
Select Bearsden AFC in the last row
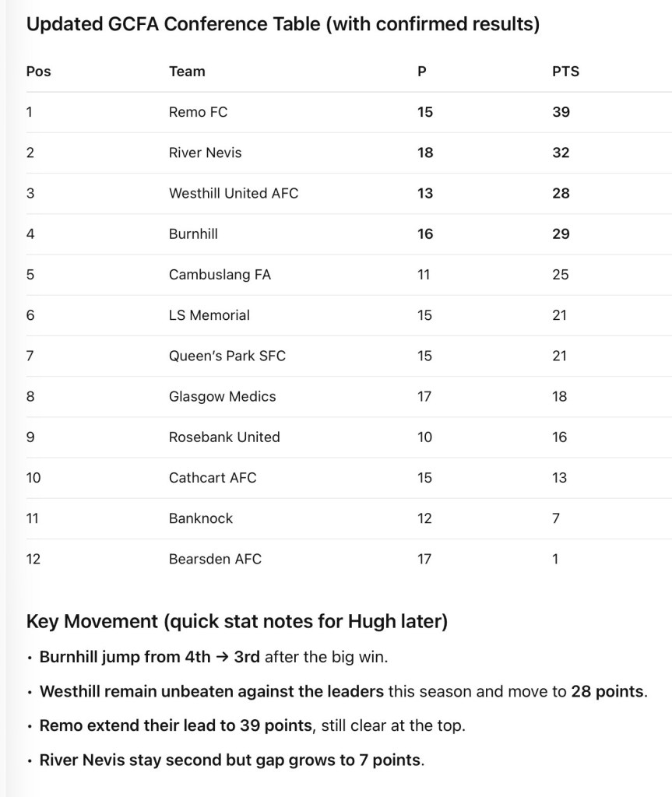215,559
